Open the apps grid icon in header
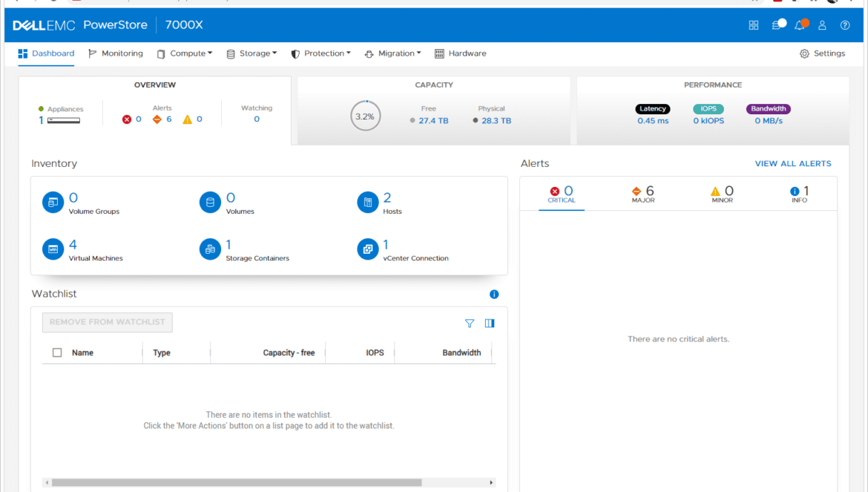This screenshot has width=868, height=492. (754, 25)
